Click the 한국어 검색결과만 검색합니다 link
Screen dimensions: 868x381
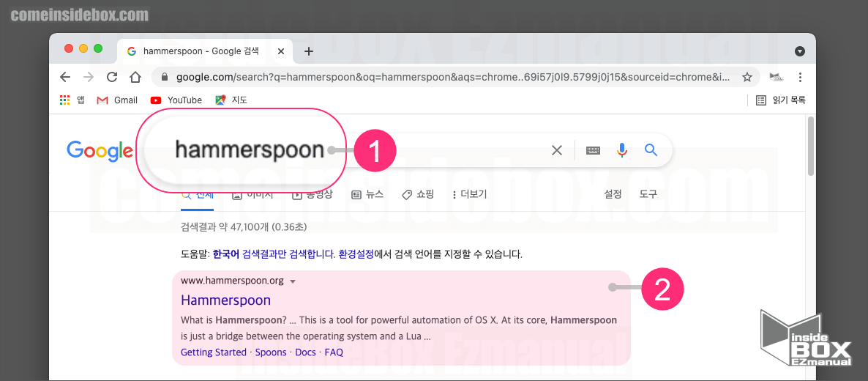click(274, 255)
